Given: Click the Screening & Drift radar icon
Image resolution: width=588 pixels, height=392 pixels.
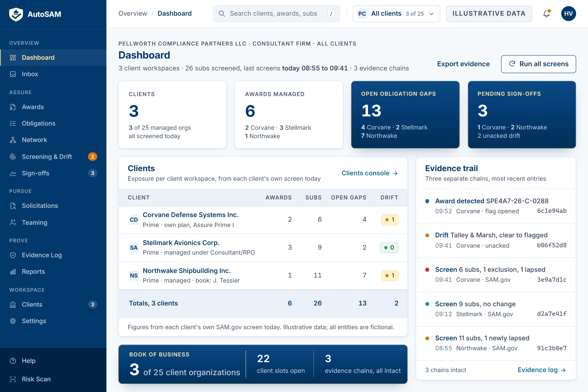Looking at the screenshot, I should tap(13, 157).
